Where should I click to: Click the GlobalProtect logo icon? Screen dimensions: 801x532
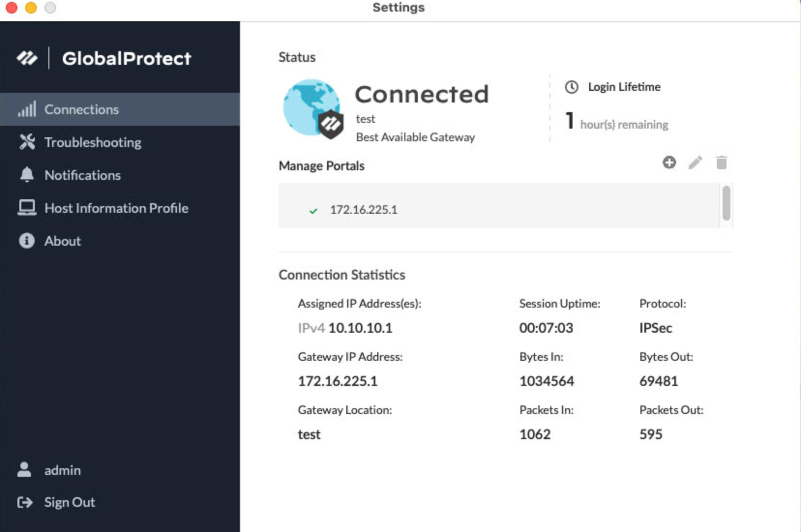click(x=27, y=59)
